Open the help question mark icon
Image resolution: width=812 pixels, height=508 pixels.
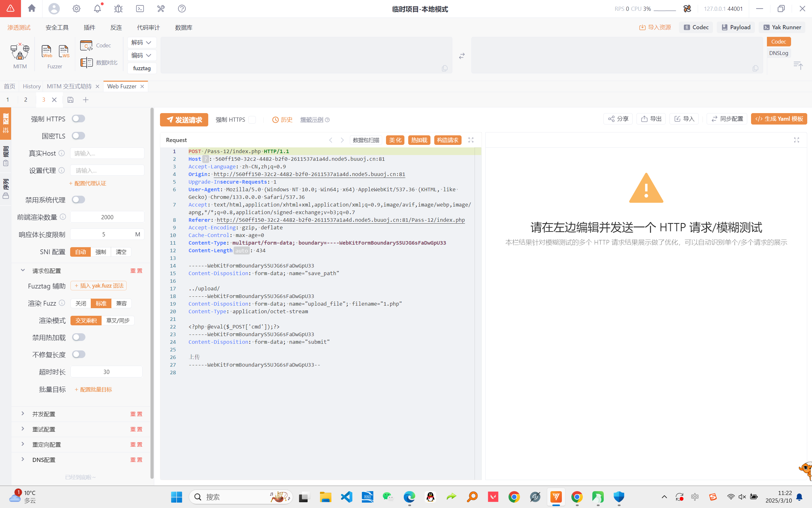click(x=182, y=9)
